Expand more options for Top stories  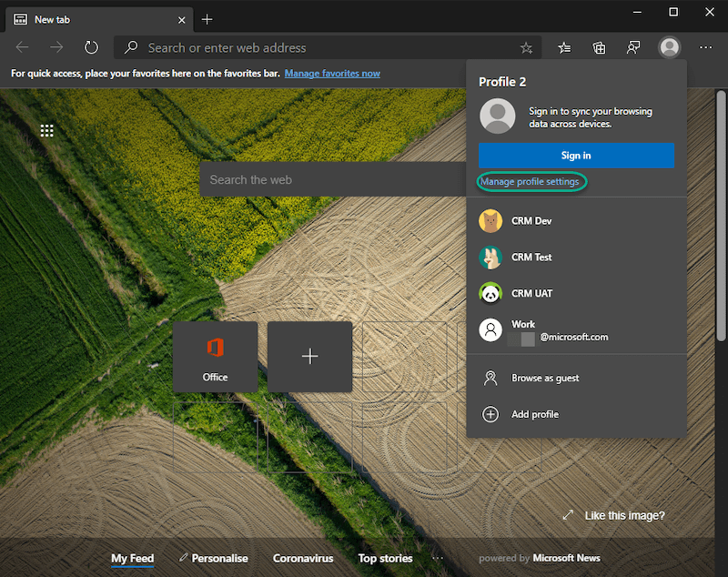[x=438, y=559]
